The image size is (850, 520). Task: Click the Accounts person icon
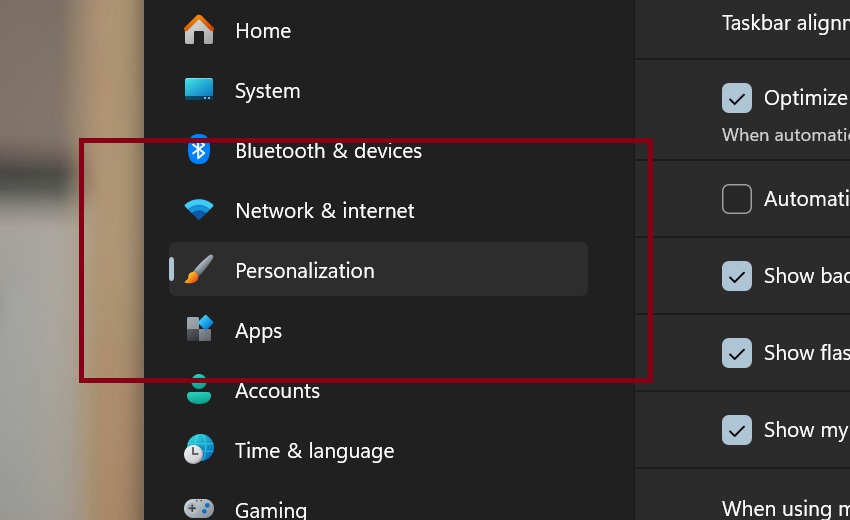point(199,390)
